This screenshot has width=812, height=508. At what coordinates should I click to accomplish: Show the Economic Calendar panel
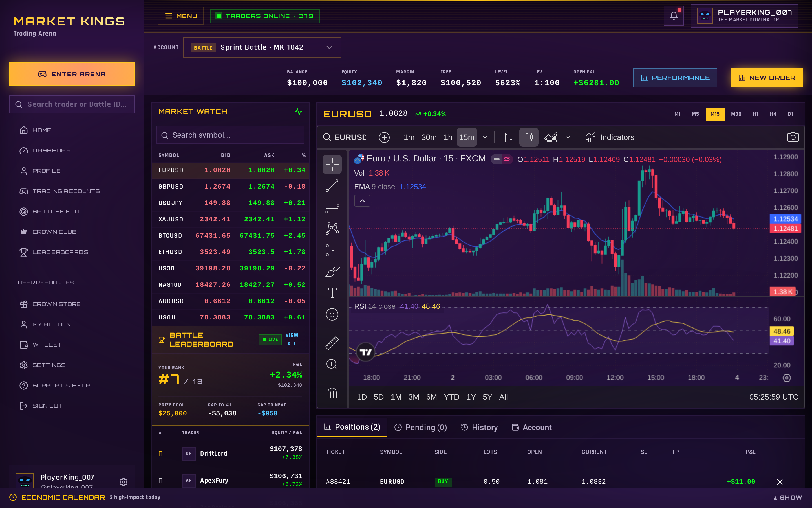tap(787, 498)
